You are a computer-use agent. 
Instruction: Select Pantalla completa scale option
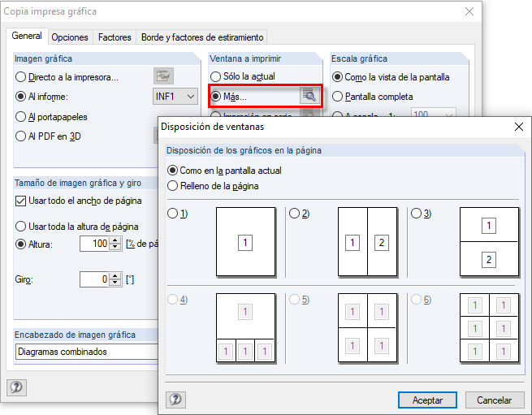338,97
